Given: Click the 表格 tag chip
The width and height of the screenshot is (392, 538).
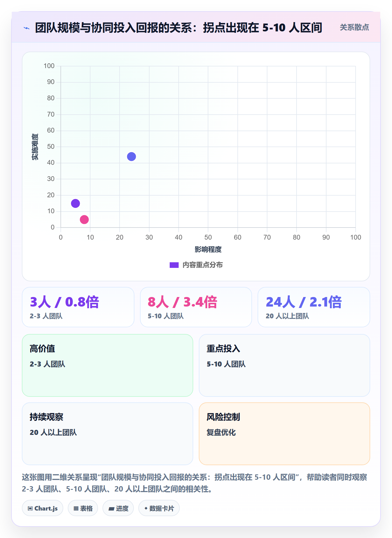Looking at the screenshot, I should 83,508.
